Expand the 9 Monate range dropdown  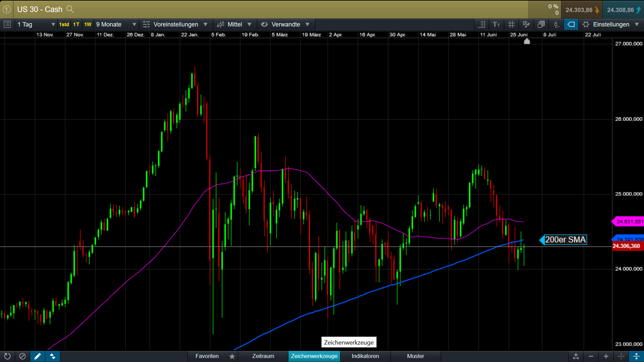point(116,24)
